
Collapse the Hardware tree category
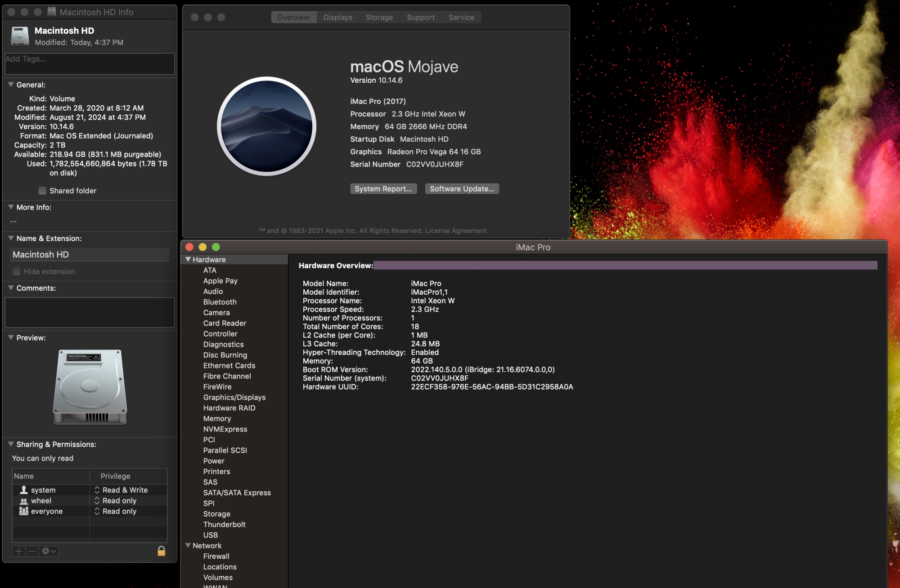tap(188, 260)
